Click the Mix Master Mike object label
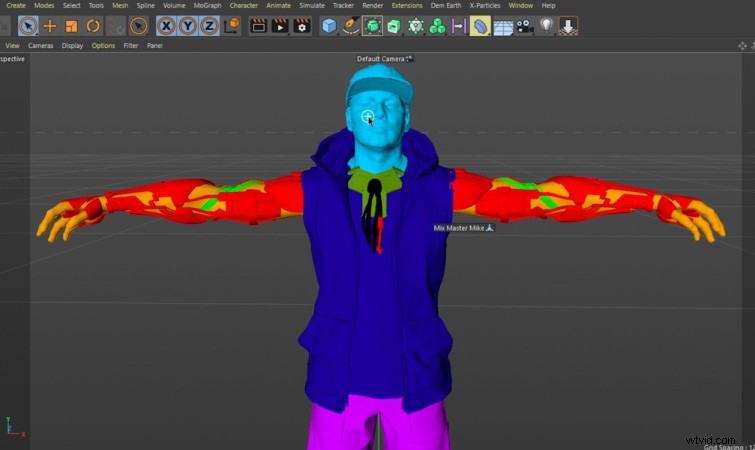 [459, 228]
